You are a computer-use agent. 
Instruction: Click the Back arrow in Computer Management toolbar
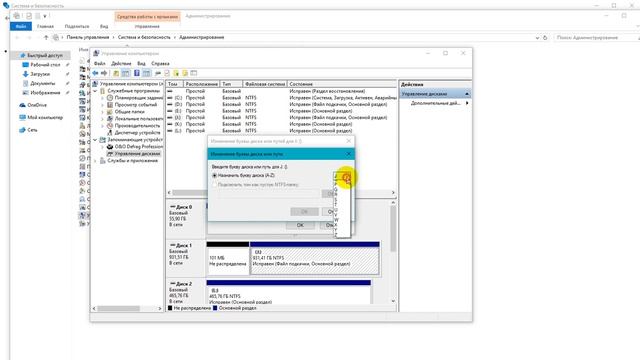(95, 73)
